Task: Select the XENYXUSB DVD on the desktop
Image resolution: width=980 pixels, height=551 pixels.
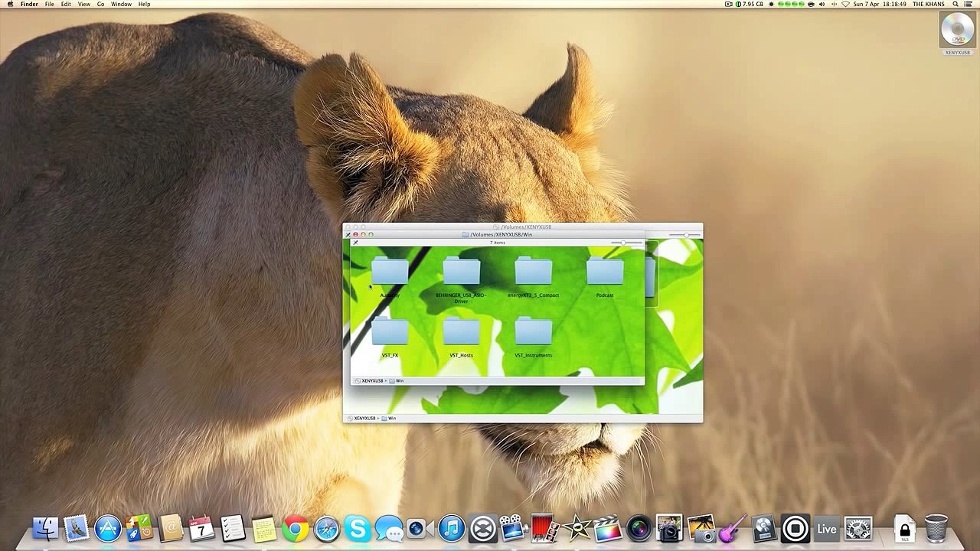Action: [957, 30]
